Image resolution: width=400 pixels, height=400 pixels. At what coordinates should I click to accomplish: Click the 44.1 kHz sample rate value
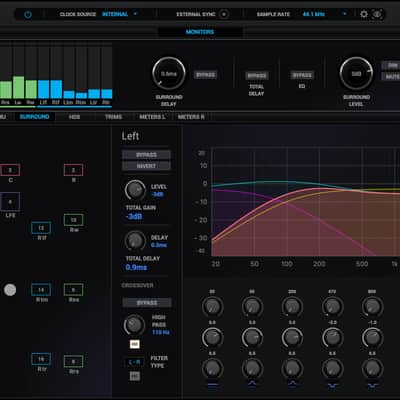[314, 14]
